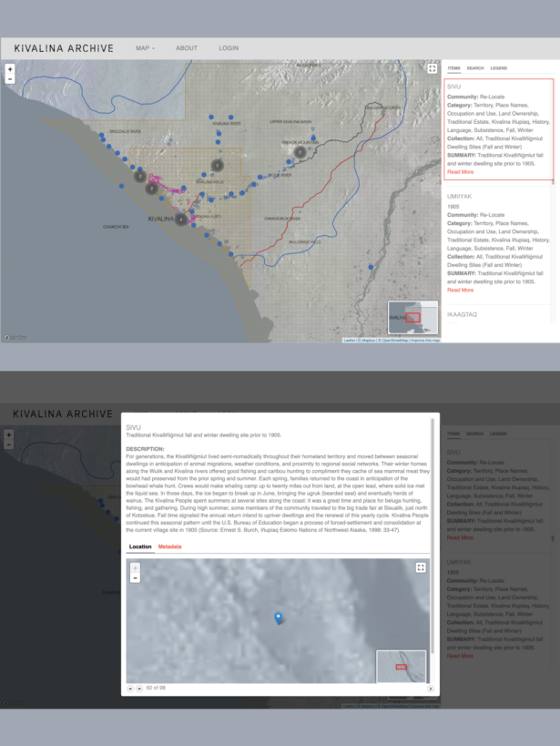The image size is (560, 746).
Task: Click the overview minimap on the main map
Action: 413,317
